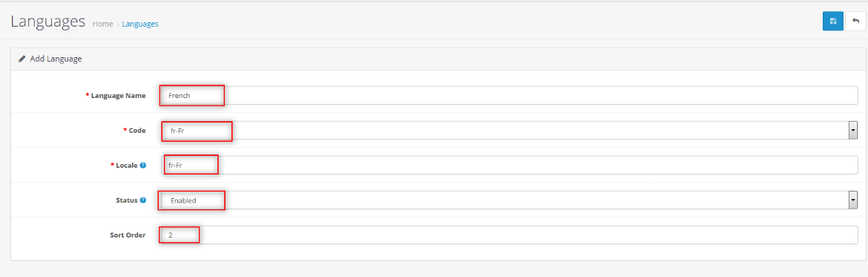The height and width of the screenshot is (277, 868).
Task: Open the Code select box showing fr-Fr
Action: click(509, 130)
